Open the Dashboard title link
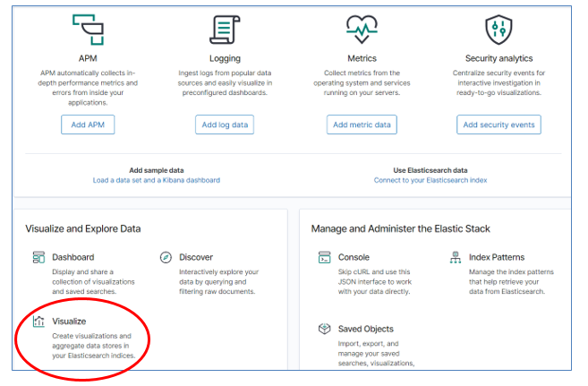 pos(73,257)
